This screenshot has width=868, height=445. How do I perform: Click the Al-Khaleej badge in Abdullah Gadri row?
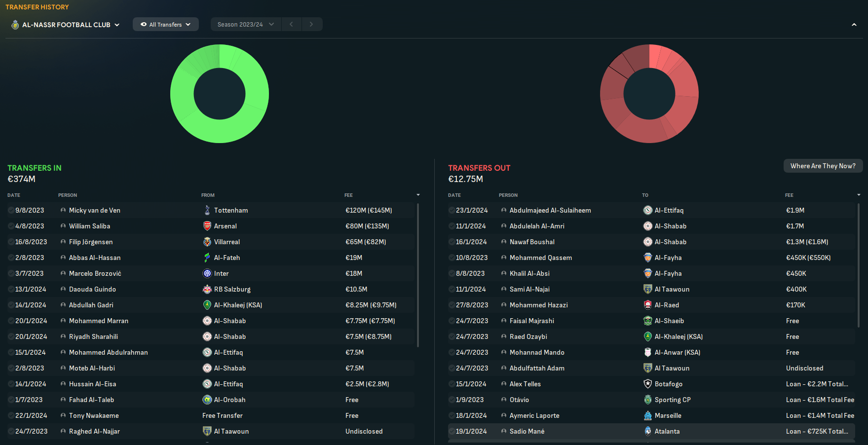pyautogui.click(x=207, y=305)
